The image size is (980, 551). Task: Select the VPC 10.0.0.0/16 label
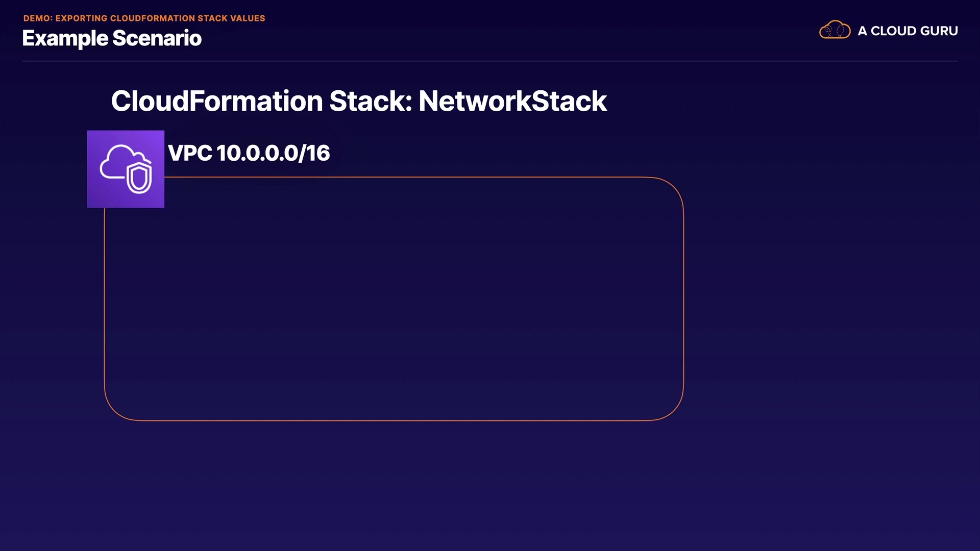tap(249, 153)
